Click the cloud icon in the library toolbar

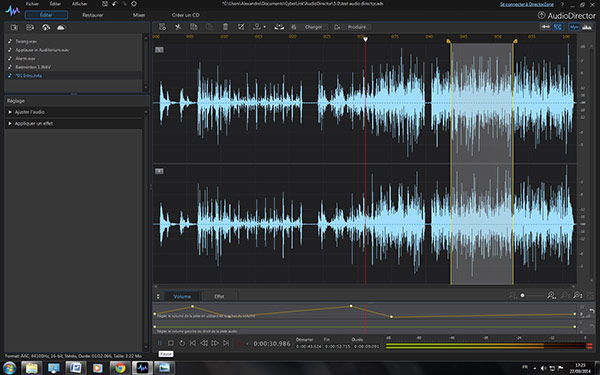click(61, 28)
